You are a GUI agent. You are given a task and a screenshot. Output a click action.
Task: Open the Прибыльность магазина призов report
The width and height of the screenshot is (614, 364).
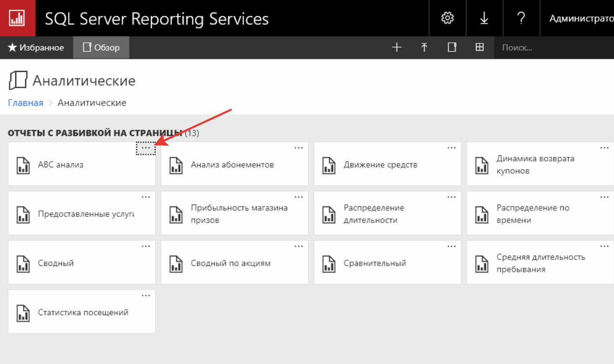click(x=239, y=214)
